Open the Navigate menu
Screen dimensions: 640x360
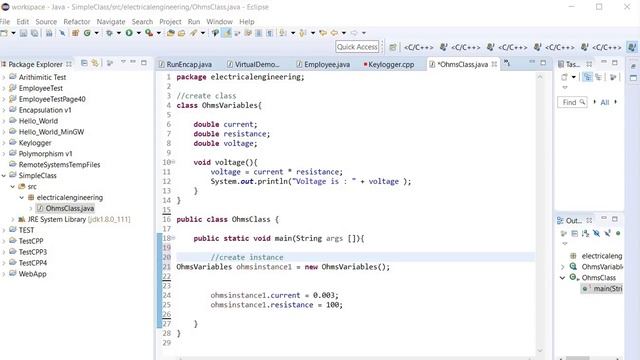[x=111, y=22]
